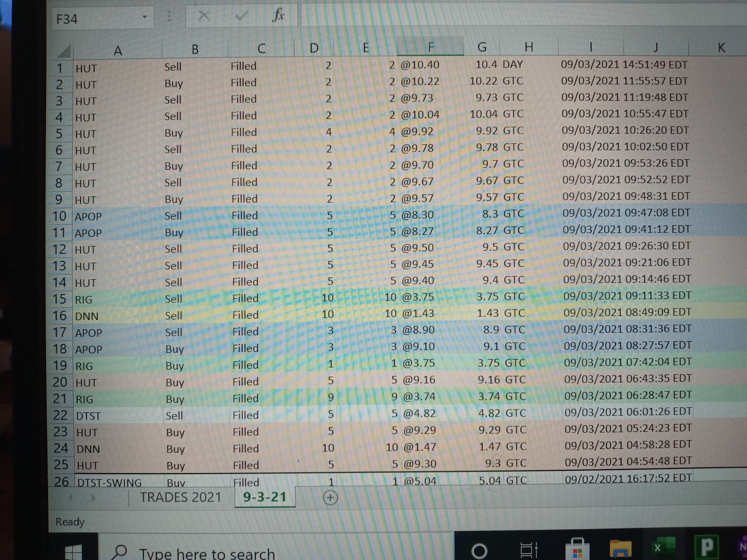Open Microsoft Store taskbar icon
Viewport: 747px width, 560px height.
[x=577, y=550]
